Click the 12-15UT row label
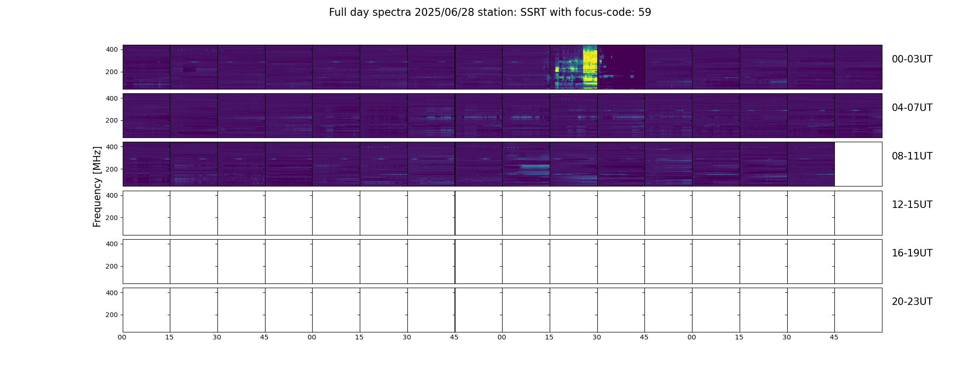 point(912,205)
